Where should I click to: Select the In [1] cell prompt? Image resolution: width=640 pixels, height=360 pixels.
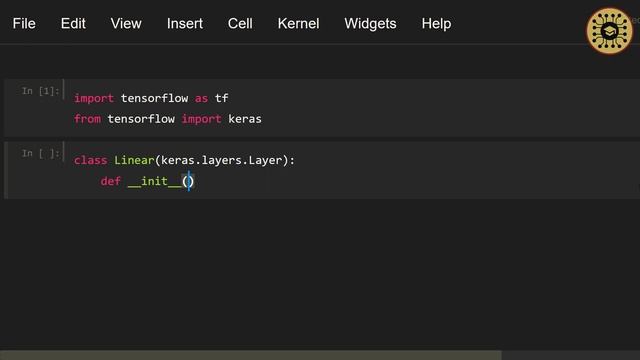pos(40,91)
